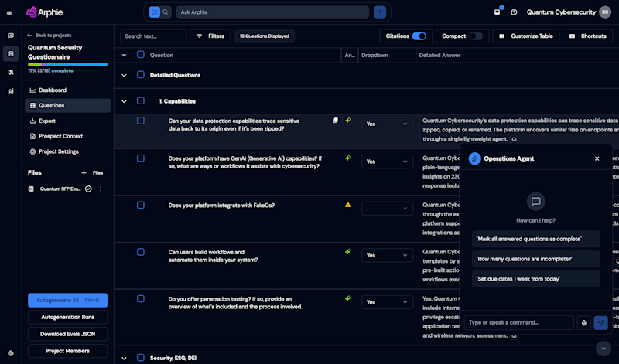This screenshot has height=364, width=619.
Task: Close the Operations Agent panel
Action: tap(597, 158)
